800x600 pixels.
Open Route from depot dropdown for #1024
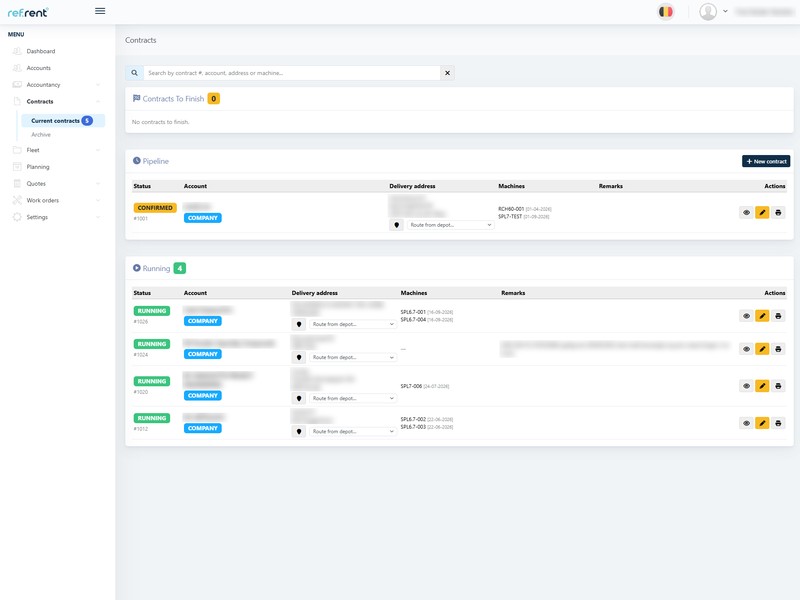click(353, 358)
